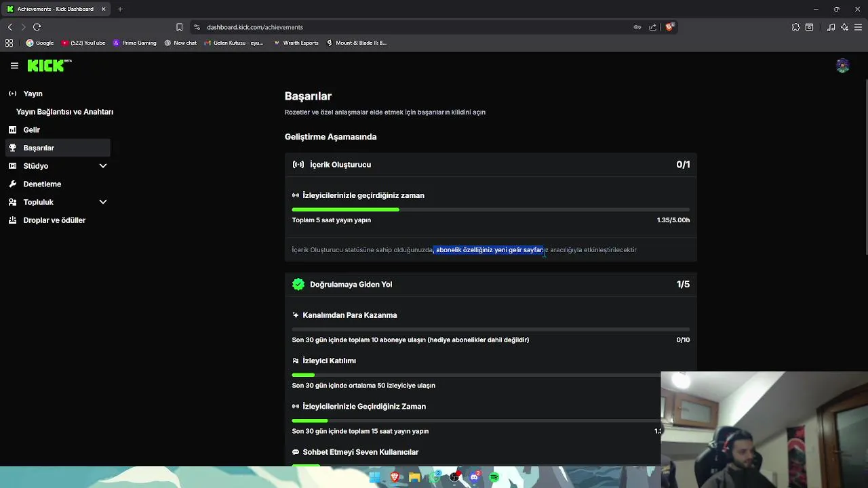Open Droplar ve ödüller sidebar item
Screen dimensions: 868x488
pos(58,220)
